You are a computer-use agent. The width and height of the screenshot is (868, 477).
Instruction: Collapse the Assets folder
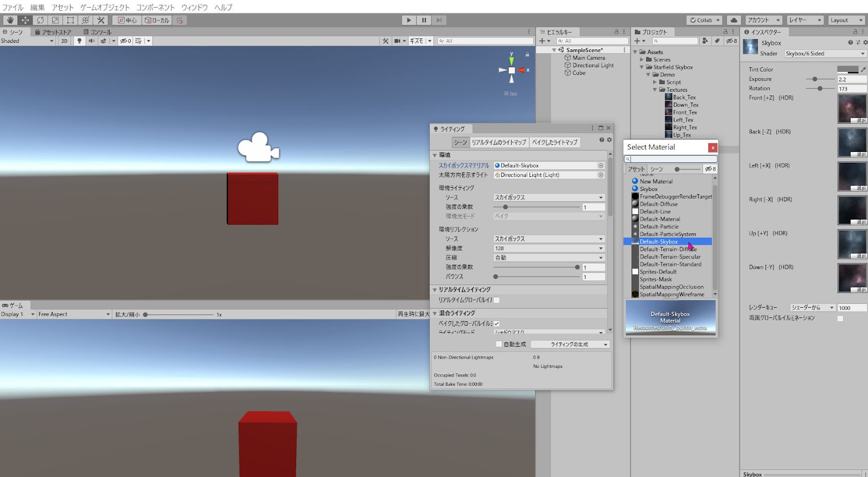635,52
